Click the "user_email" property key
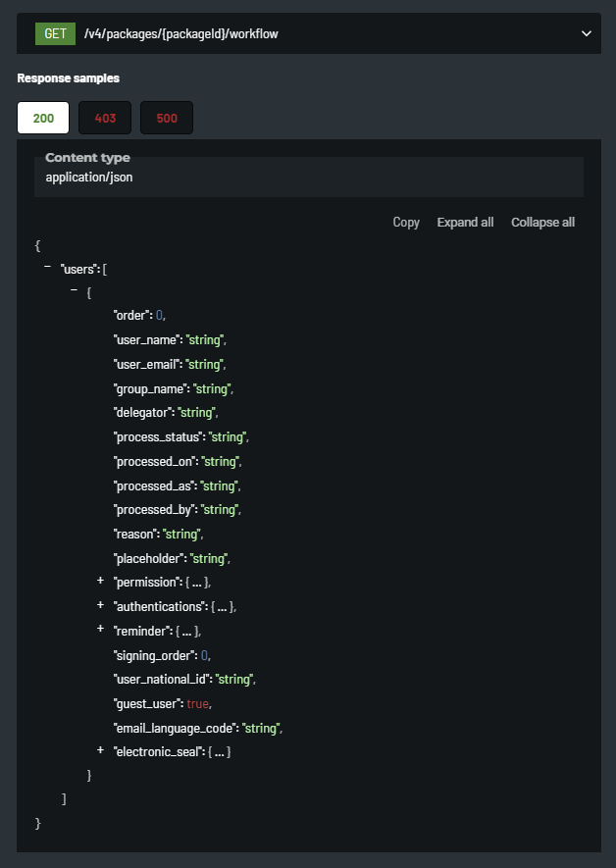The width and height of the screenshot is (616, 868). coord(147,364)
